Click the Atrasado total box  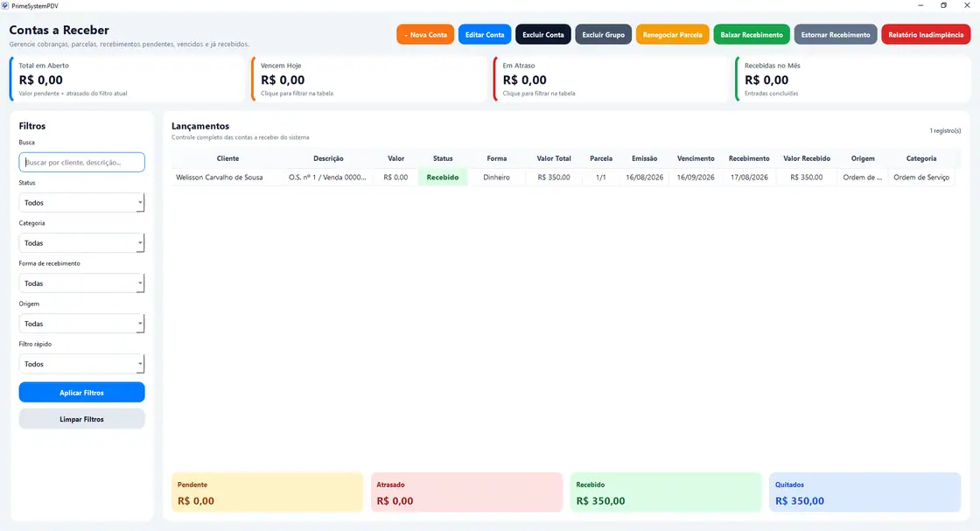pyautogui.click(x=466, y=493)
